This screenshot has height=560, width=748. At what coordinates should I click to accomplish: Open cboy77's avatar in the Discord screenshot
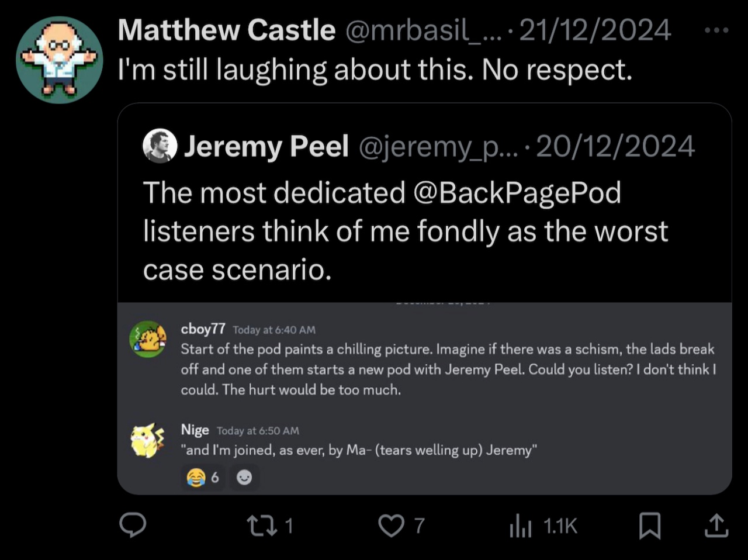click(148, 339)
